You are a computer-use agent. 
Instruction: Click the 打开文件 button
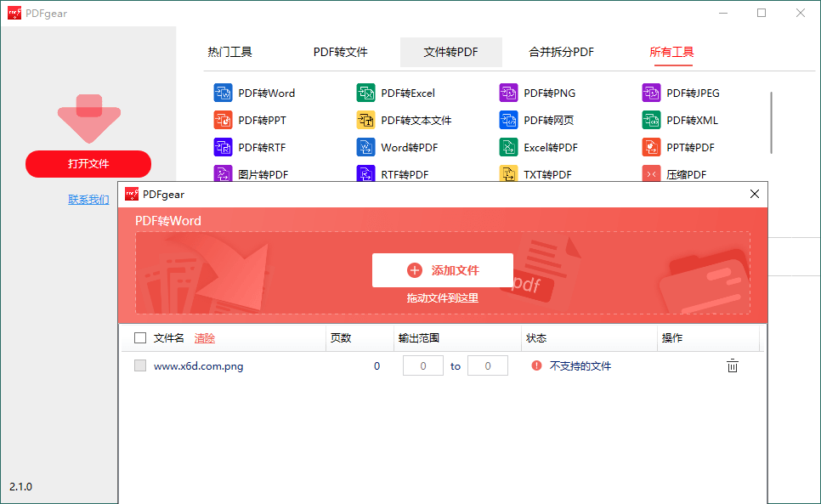pyautogui.click(x=88, y=164)
